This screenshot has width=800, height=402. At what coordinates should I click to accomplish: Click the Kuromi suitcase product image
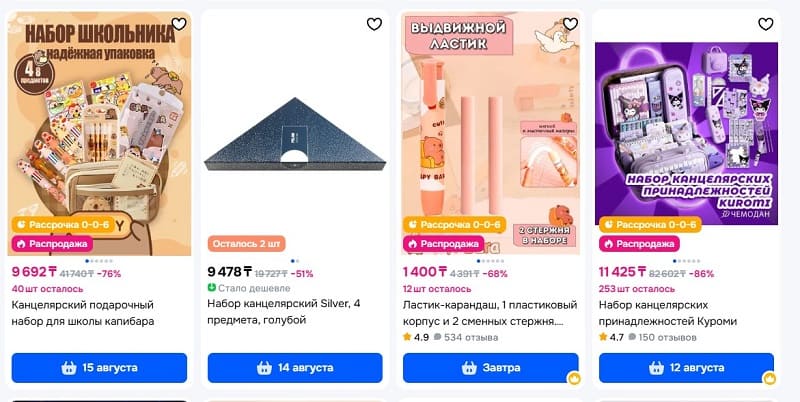[686, 133]
